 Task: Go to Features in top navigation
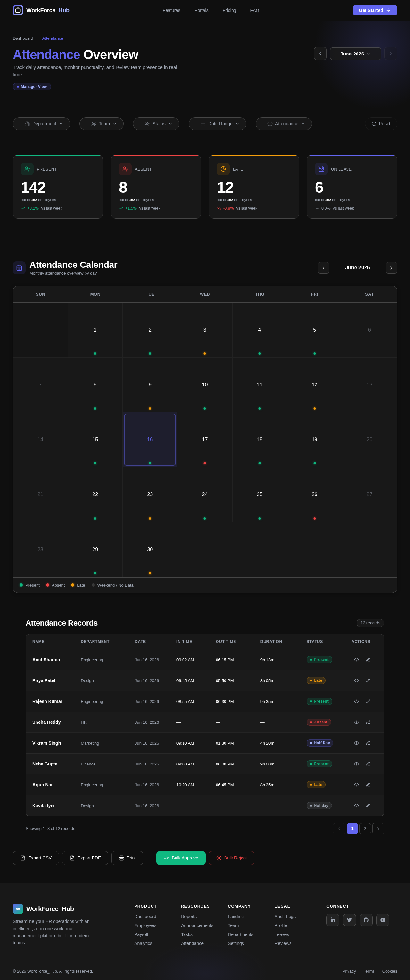pyautogui.click(x=171, y=10)
